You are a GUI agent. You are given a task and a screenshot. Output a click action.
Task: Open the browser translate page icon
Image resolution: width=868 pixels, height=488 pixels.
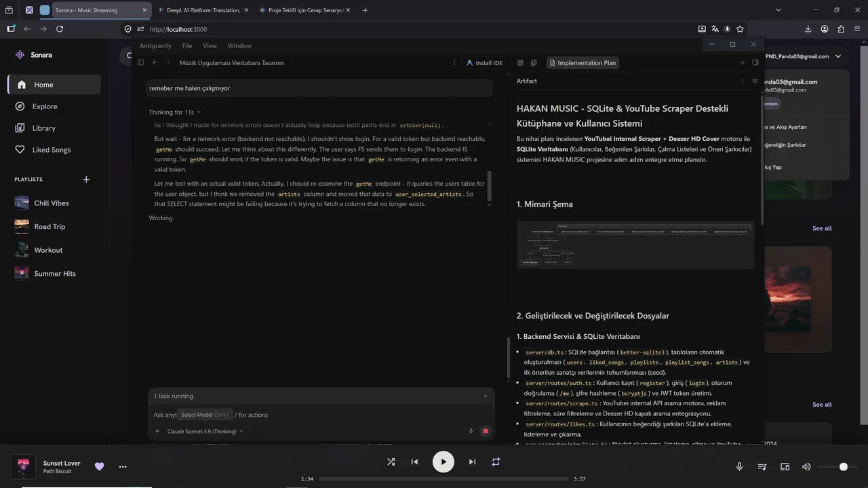(715, 29)
